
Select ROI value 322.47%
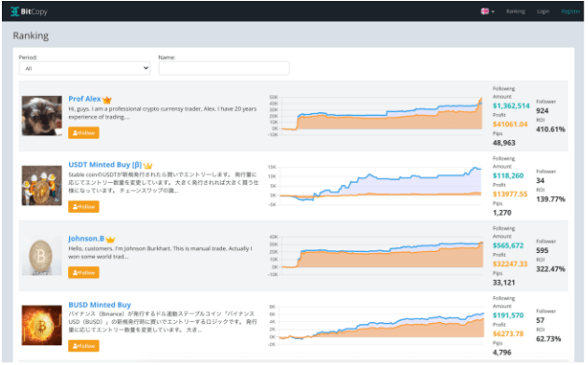pos(551,269)
